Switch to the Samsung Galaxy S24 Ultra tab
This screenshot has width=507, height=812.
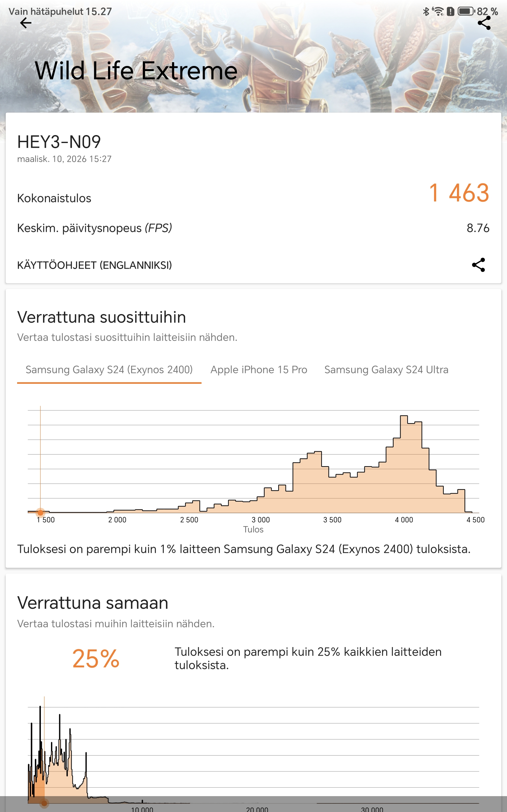click(386, 370)
